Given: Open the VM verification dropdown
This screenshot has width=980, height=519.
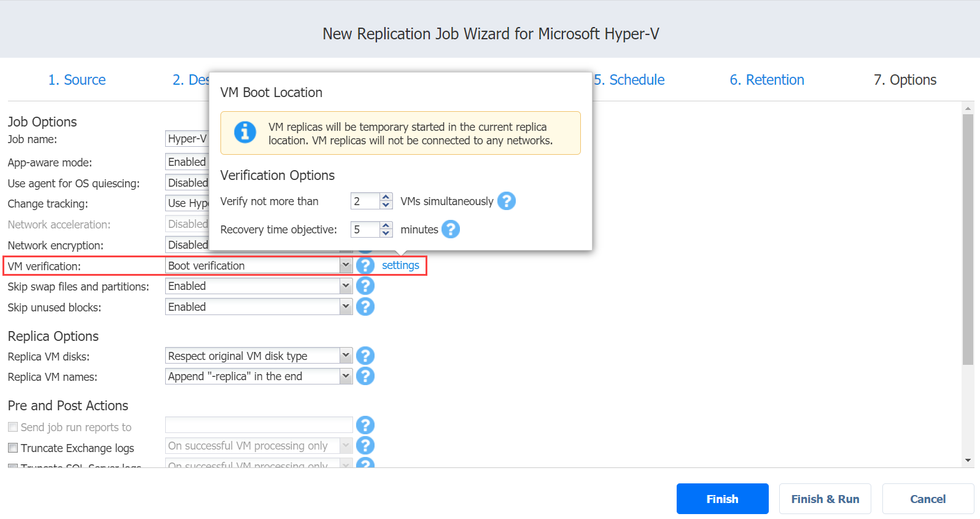Looking at the screenshot, I should click(x=346, y=265).
